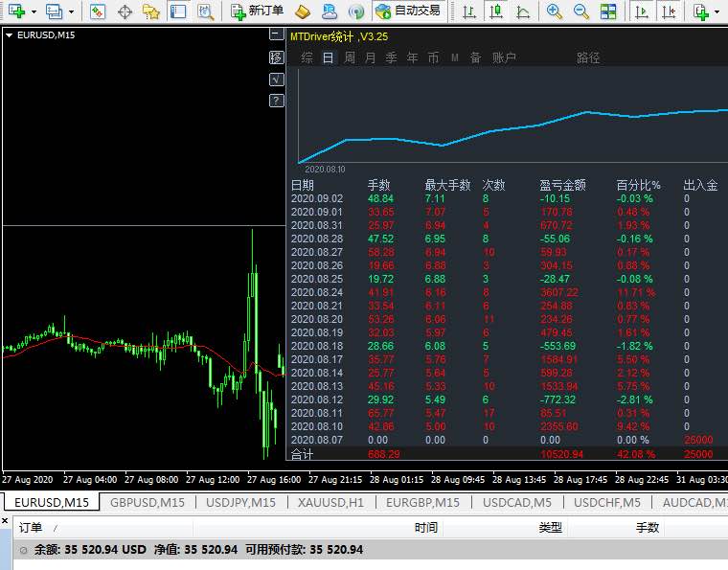Open the Market Watch window icon
728x570 pixels.
tap(98, 11)
